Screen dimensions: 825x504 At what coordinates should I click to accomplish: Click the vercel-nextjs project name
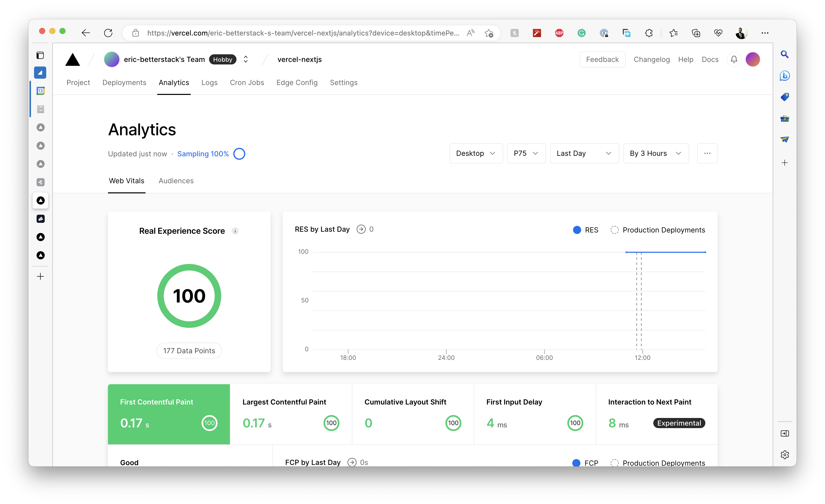pos(299,59)
